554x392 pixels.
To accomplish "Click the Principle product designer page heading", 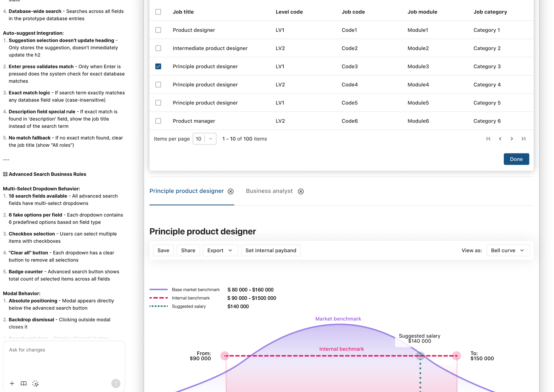I will click(x=203, y=231).
